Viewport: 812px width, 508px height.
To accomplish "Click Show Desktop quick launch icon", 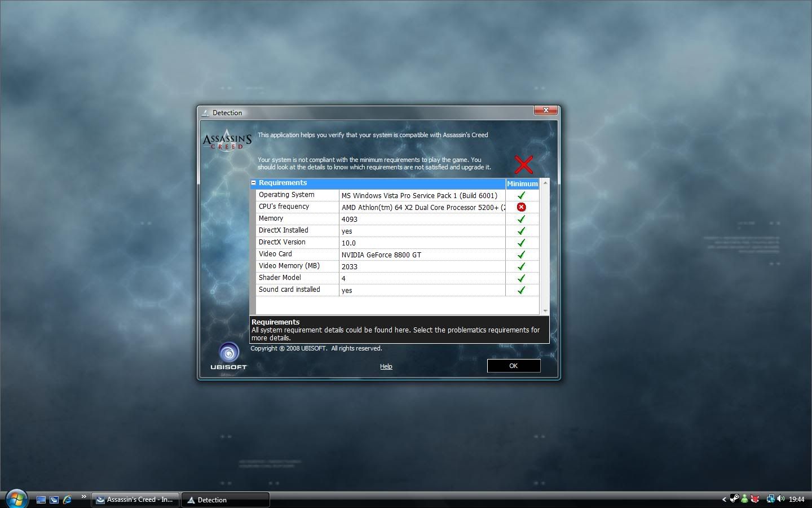I will (41, 500).
